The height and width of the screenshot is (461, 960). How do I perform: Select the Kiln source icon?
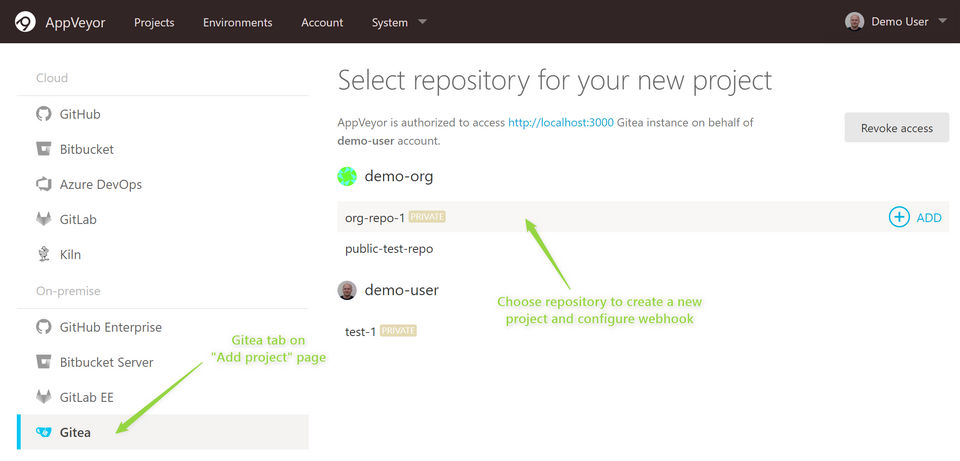(x=43, y=254)
